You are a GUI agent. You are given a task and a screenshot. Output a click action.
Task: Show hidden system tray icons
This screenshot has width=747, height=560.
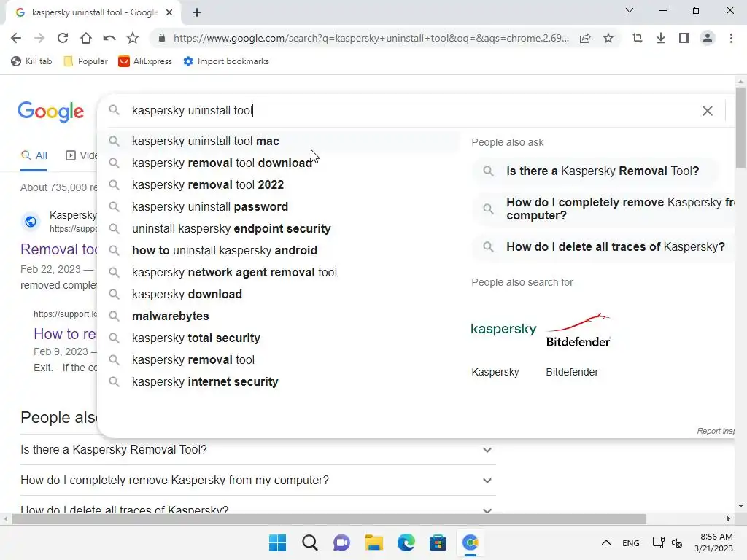point(606,542)
